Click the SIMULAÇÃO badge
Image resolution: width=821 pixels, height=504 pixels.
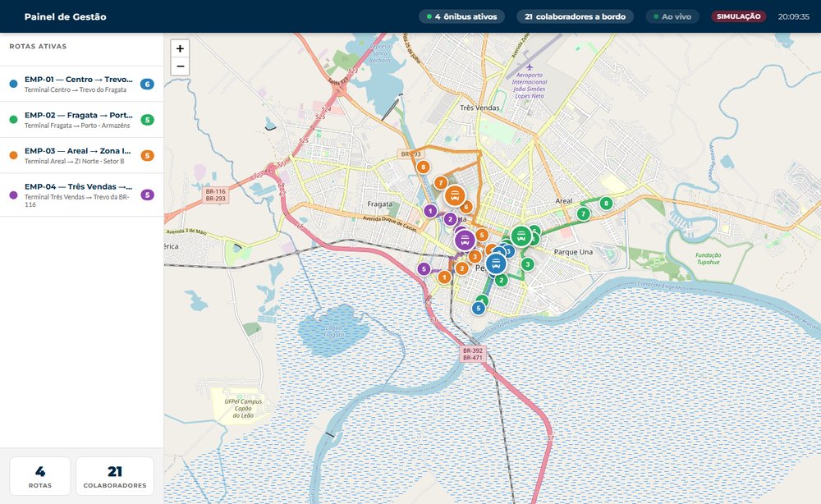coord(738,16)
